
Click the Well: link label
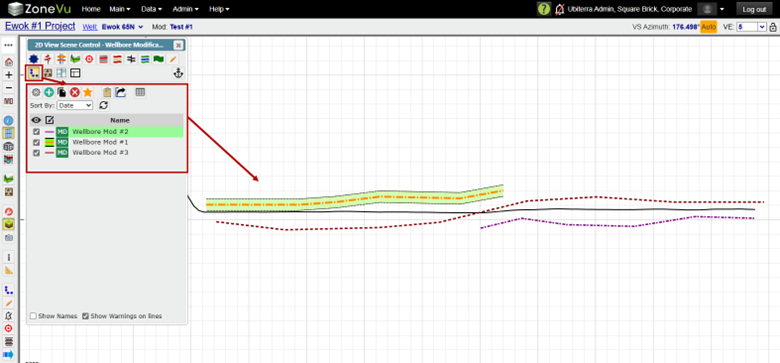click(x=90, y=27)
